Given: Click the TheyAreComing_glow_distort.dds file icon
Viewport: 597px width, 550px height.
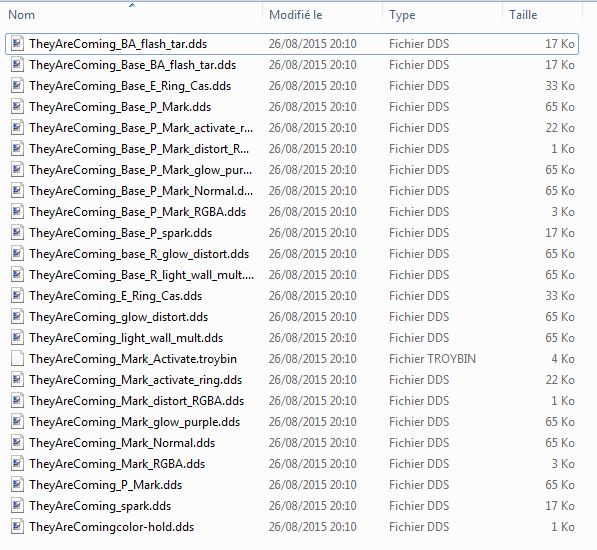Looking at the screenshot, I should [17, 317].
